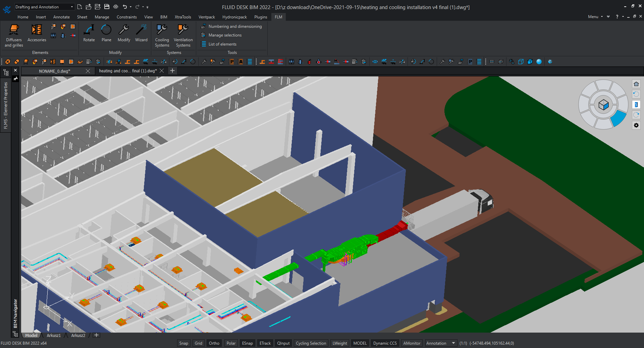Enable Ortho mode
The height and width of the screenshot is (348, 644).
(x=214, y=343)
